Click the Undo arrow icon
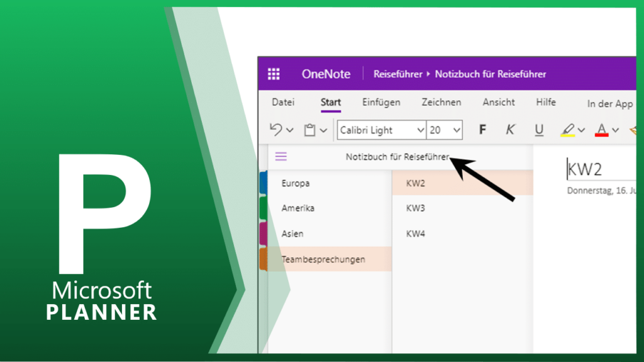This screenshot has width=644, height=362. pos(275,130)
